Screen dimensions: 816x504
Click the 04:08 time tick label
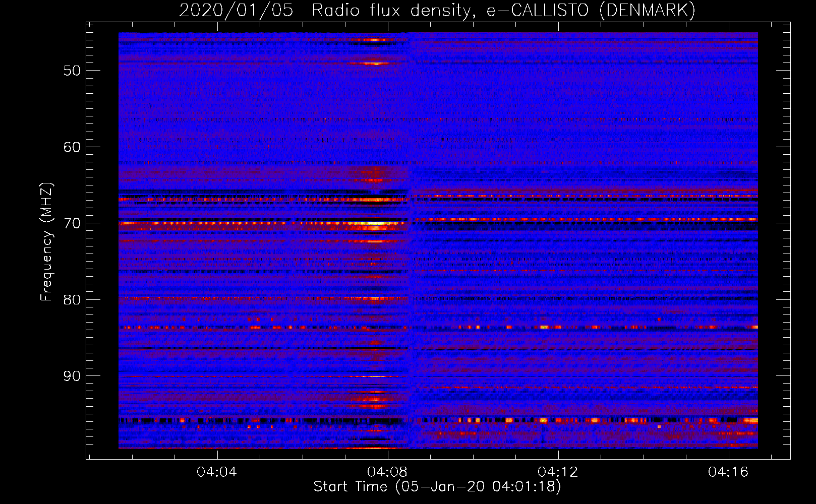point(388,472)
